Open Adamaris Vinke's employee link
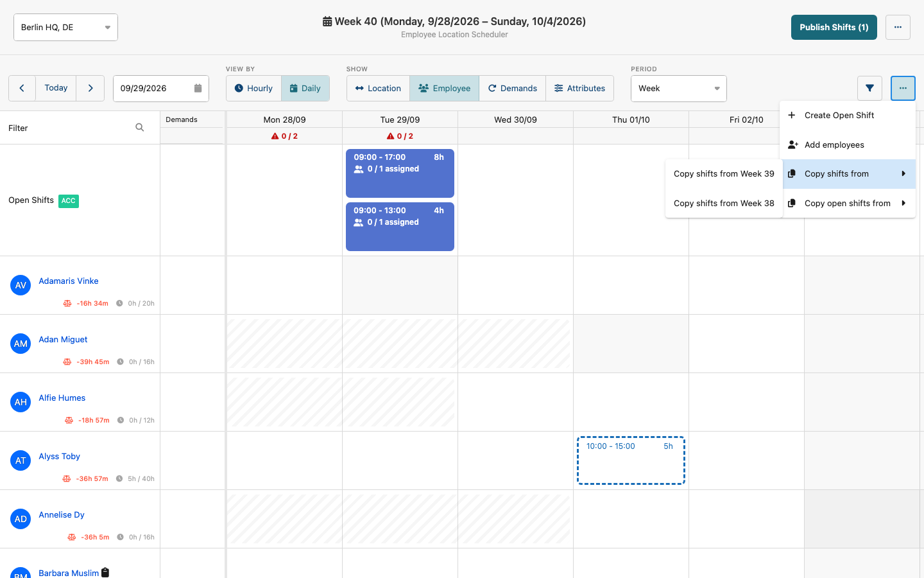 (x=69, y=281)
